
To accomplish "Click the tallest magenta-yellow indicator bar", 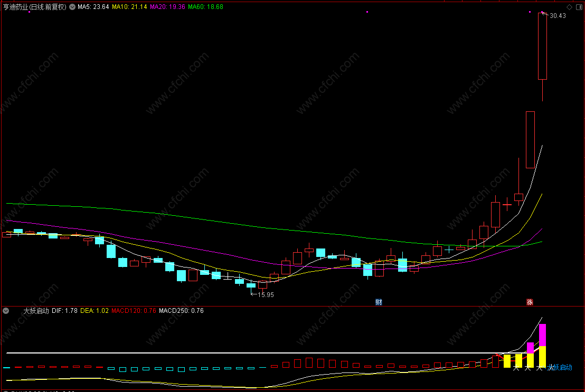I will [x=542, y=346].
